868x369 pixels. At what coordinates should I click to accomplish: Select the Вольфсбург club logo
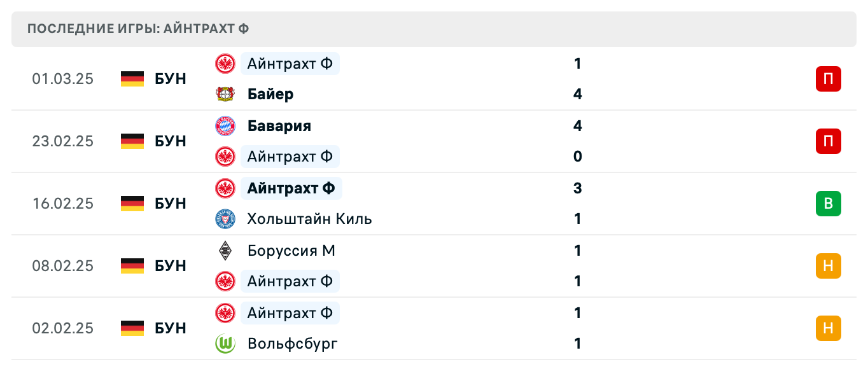(x=225, y=344)
